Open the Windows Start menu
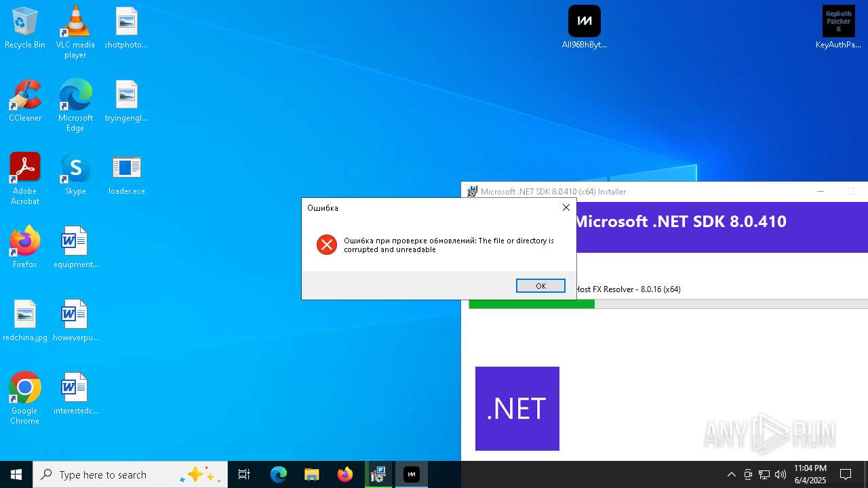Screen dimensions: 868x488 point(16,474)
